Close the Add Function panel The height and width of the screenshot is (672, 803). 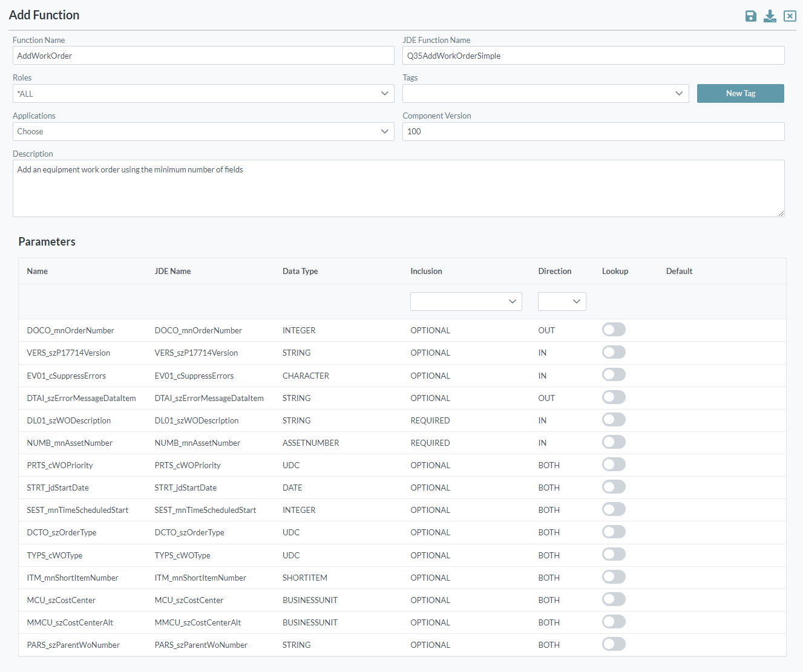coord(790,16)
